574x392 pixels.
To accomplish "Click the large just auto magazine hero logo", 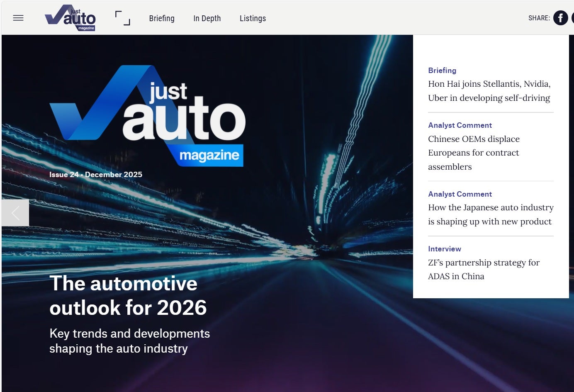I will coord(147,116).
